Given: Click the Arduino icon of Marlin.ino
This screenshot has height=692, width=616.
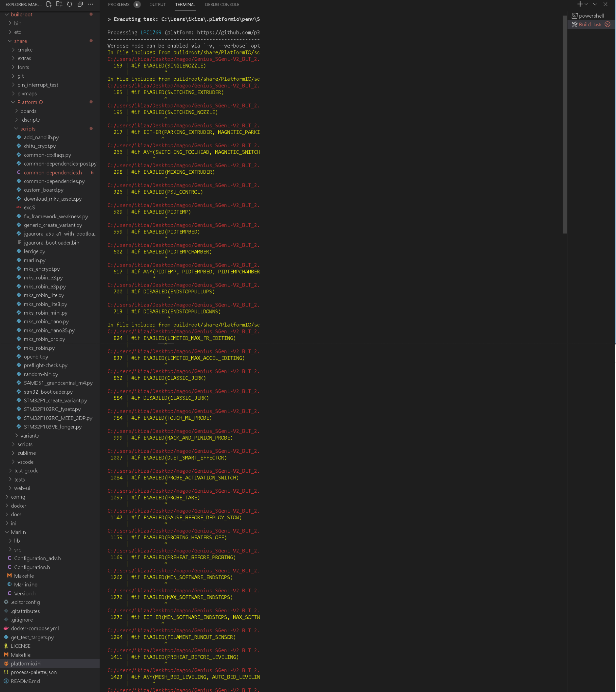Looking at the screenshot, I should coord(9,585).
